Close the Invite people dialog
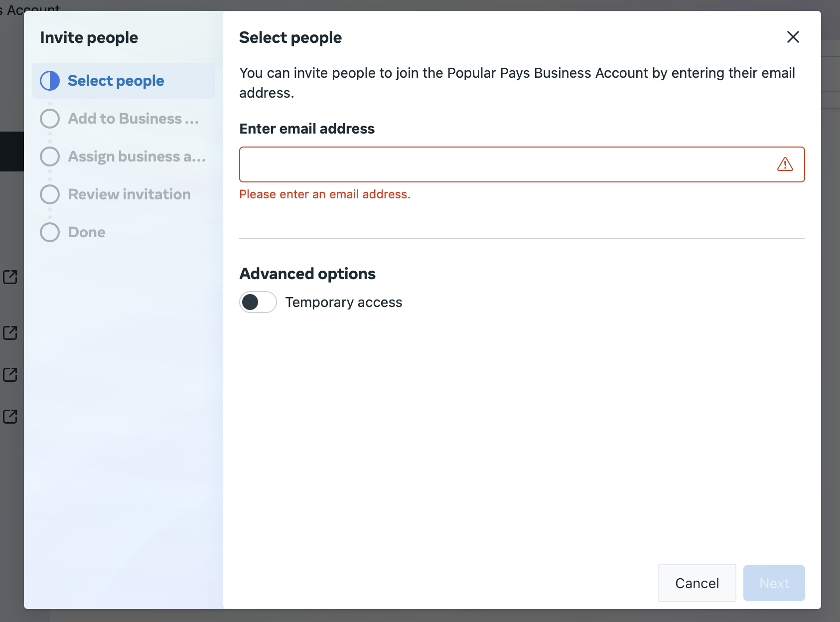Viewport: 840px width, 622px height. [793, 37]
